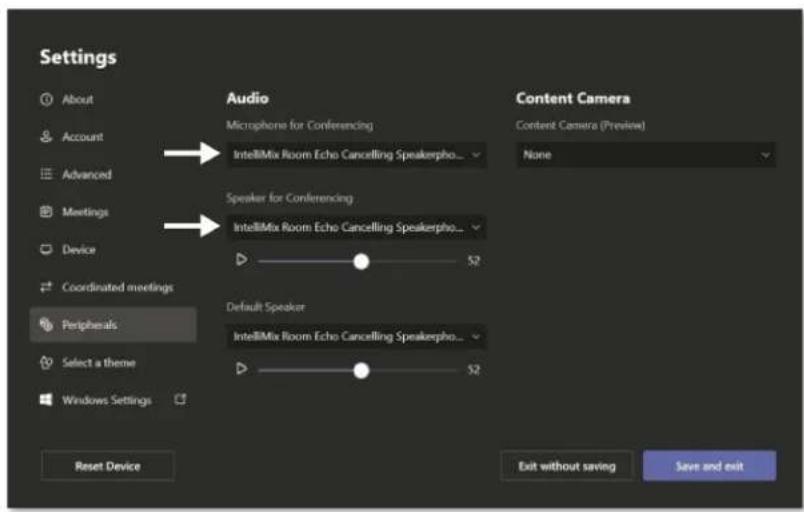Open Default Speaker device dropdown
This screenshot has height=512, width=804.
(x=356, y=337)
